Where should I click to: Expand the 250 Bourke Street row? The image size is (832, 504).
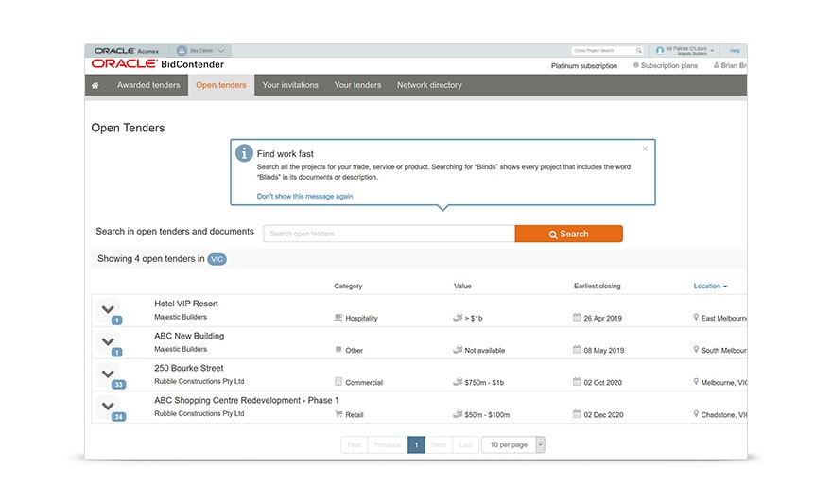pos(108,374)
